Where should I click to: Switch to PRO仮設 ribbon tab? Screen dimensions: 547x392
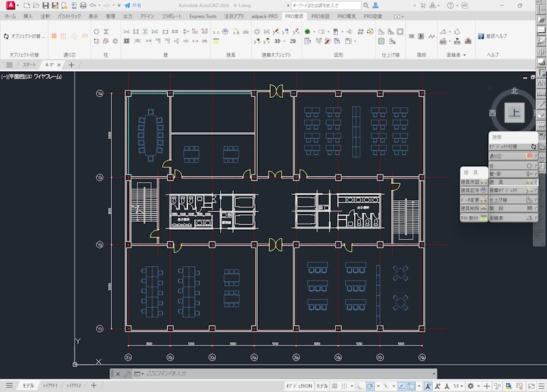point(320,16)
